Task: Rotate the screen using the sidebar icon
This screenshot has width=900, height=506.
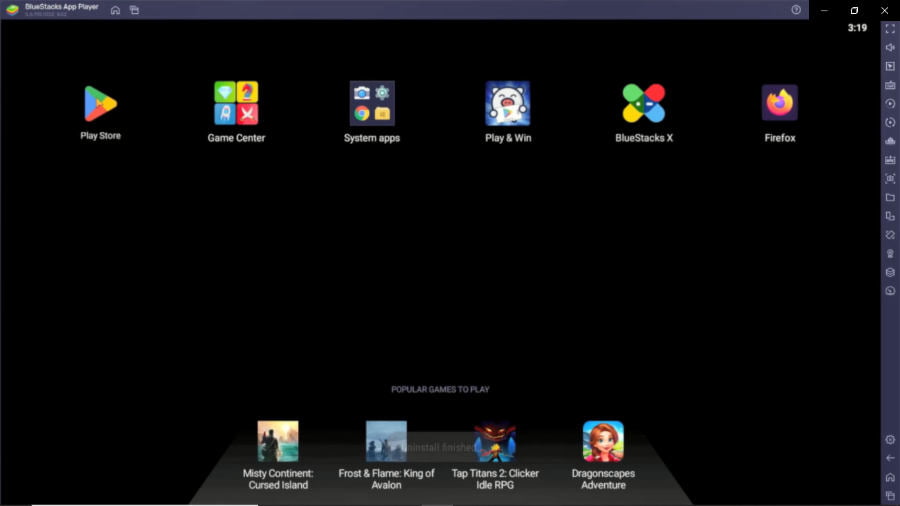Action: (890, 235)
